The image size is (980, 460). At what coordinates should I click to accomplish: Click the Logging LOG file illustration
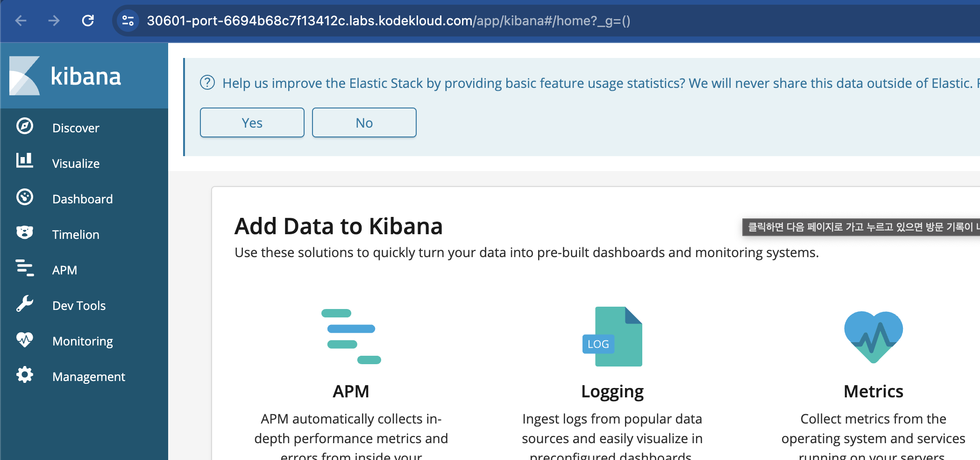(612, 337)
